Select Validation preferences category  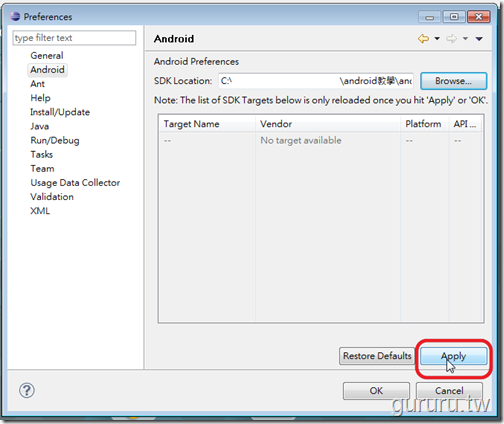point(52,197)
